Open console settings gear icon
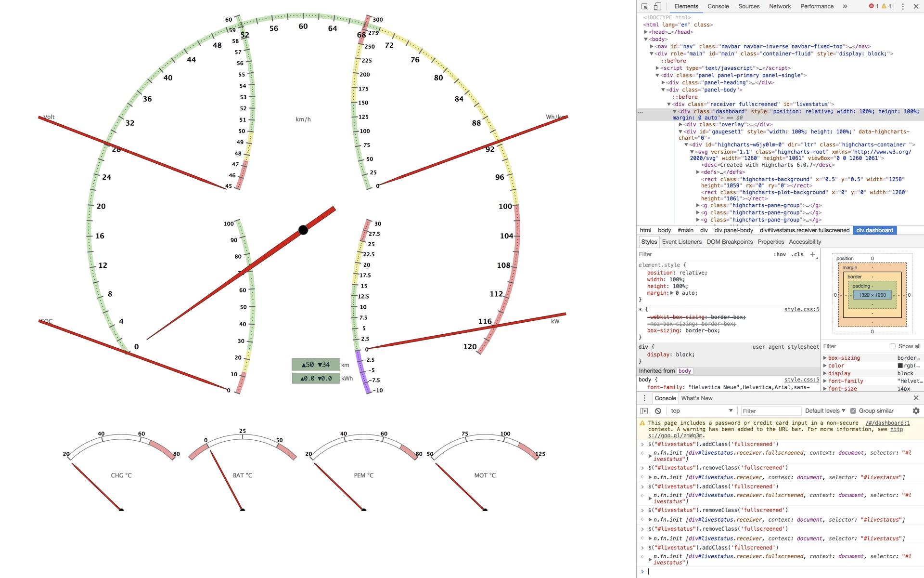This screenshot has height=578, width=924. coord(916,411)
